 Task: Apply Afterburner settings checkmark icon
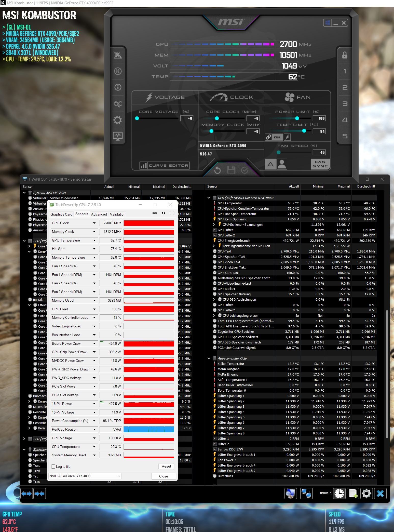pyautogui.click(x=244, y=170)
